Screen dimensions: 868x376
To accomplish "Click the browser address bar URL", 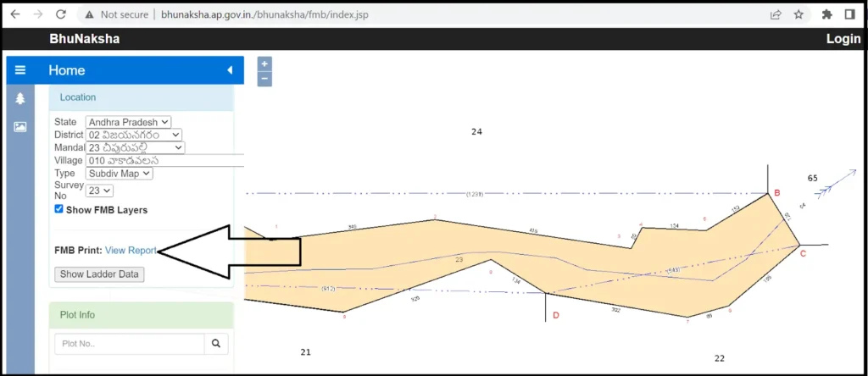I will [x=264, y=15].
